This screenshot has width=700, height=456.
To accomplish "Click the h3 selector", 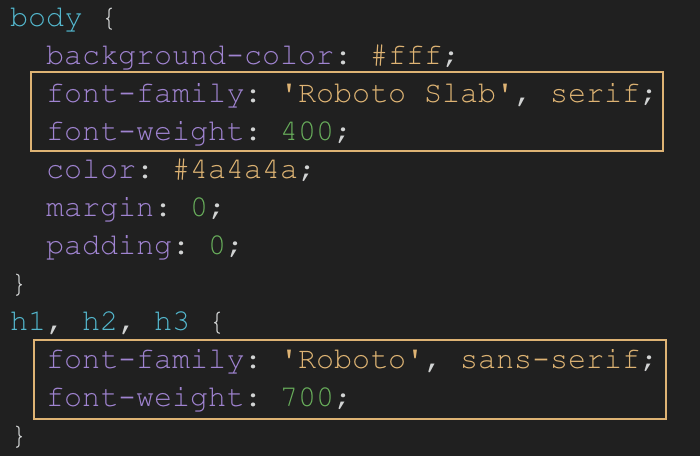I will [173, 322].
